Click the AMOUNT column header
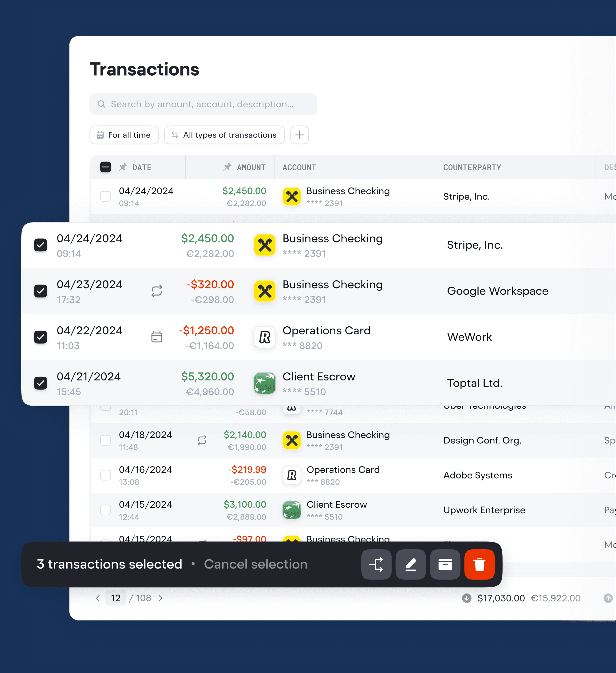The image size is (616, 673). pos(251,167)
